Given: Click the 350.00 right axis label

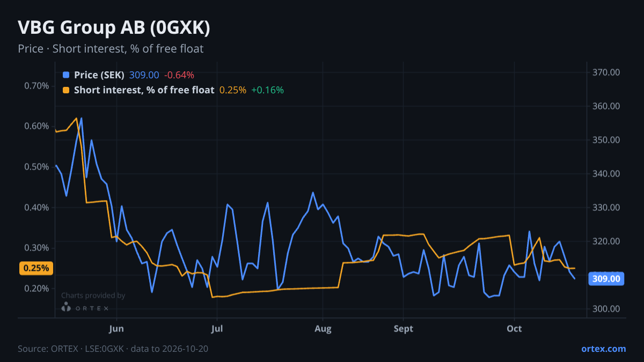Looking at the screenshot, I should tap(606, 140).
